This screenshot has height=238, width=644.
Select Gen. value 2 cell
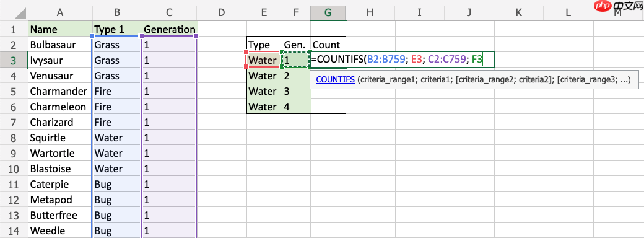296,76
